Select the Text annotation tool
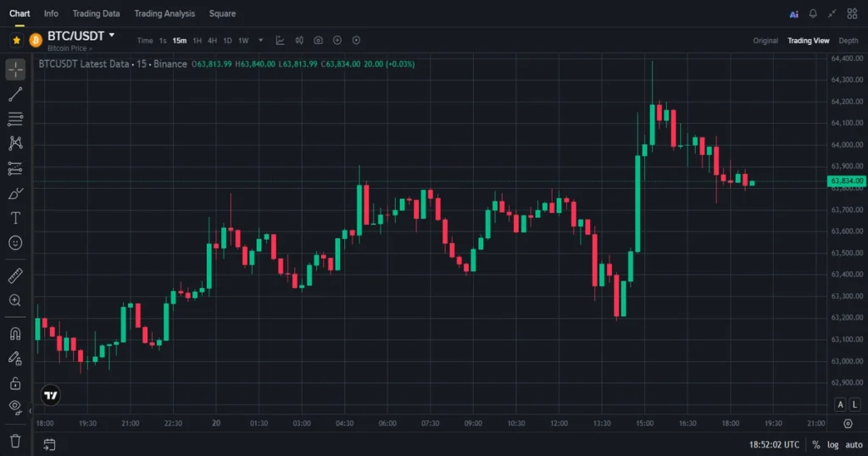This screenshot has width=868, height=456. click(15, 218)
